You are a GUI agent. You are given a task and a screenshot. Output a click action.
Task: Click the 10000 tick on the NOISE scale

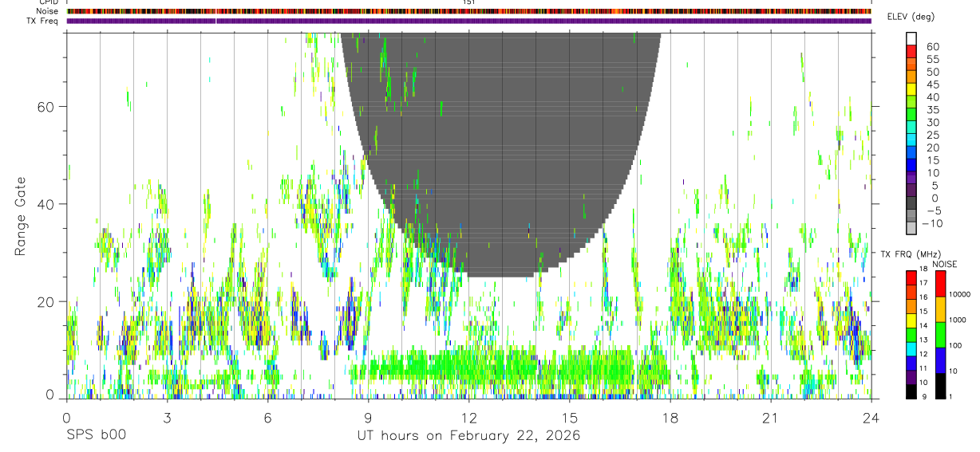(959, 295)
